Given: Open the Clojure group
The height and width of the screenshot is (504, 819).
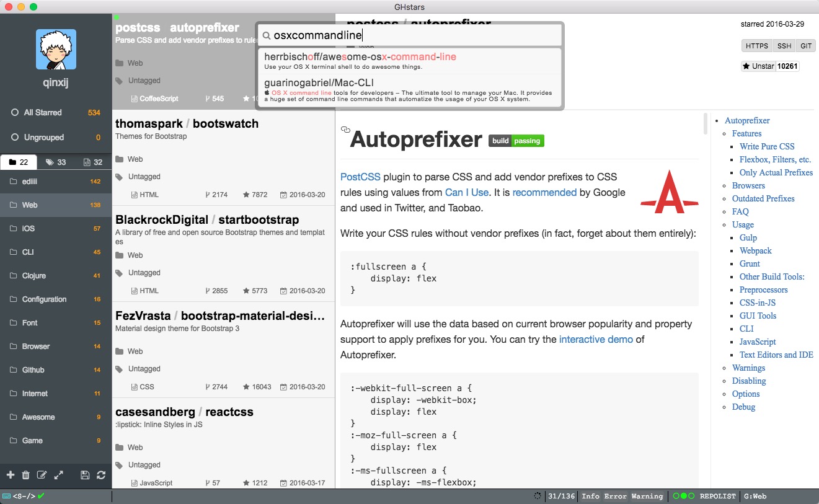Looking at the screenshot, I should [56, 276].
